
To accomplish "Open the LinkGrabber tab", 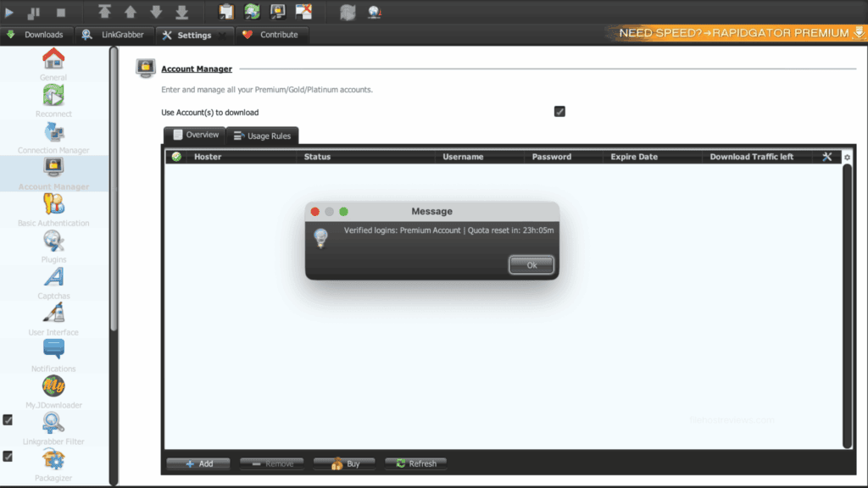I will pyautogui.click(x=113, y=35).
